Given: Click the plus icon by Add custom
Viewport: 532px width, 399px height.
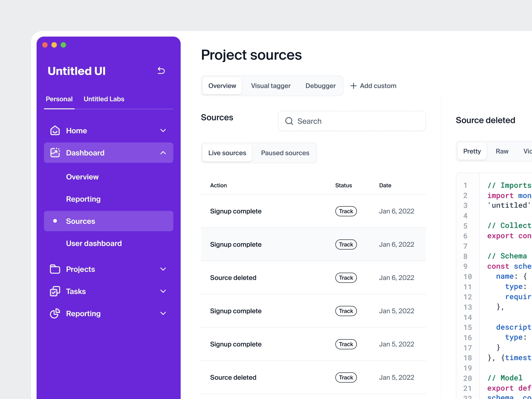Looking at the screenshot, I should (353, 86).
